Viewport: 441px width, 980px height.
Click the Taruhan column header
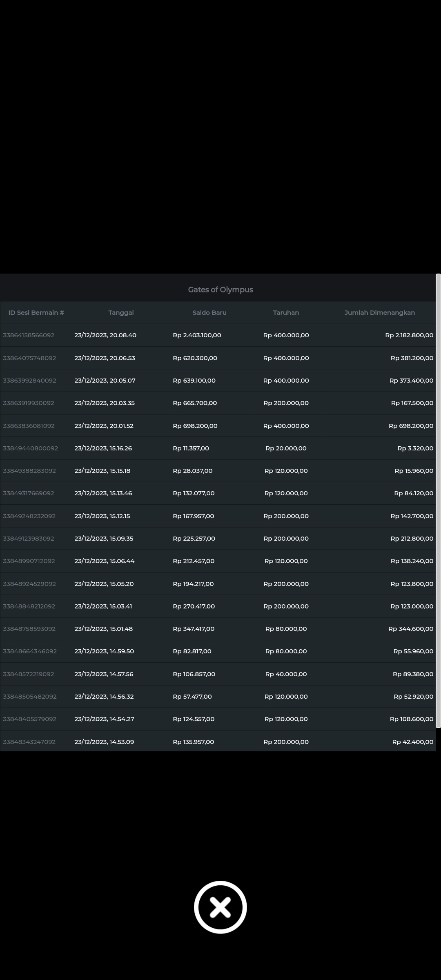pyautogui.click(x=286, y=313)
